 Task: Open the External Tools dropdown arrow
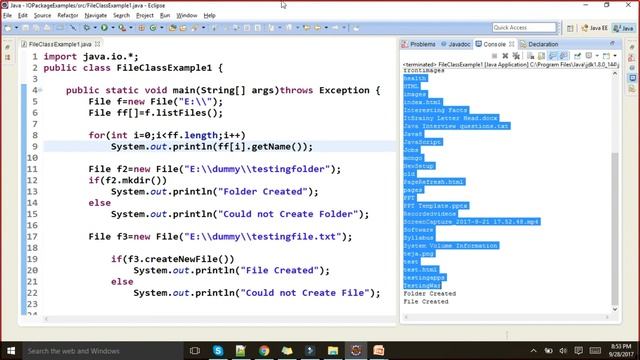(x=131, y=28)
